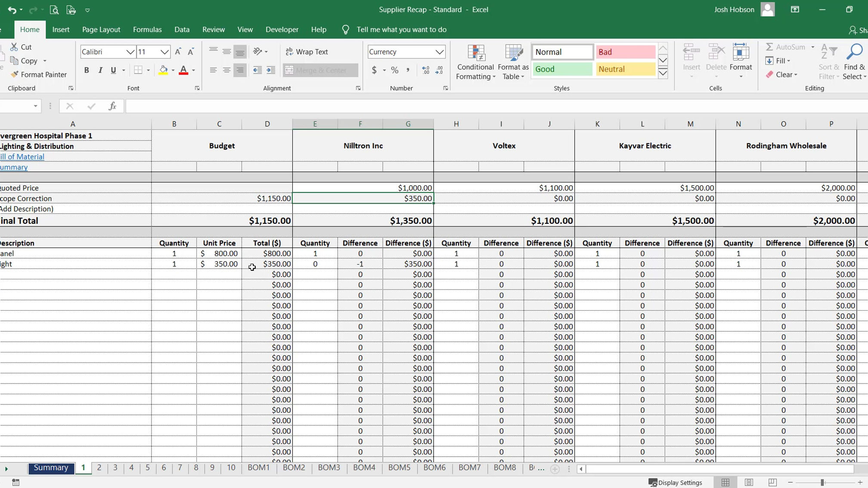Click the Accounting Number Format dollar icon

click(374, 70)
